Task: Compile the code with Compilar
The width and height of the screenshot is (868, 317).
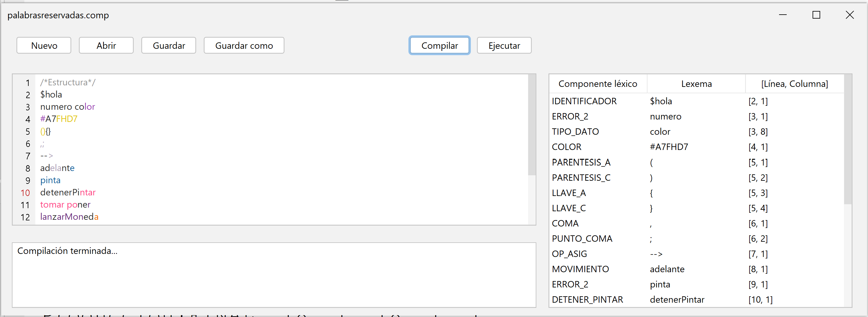Action: 439,45
